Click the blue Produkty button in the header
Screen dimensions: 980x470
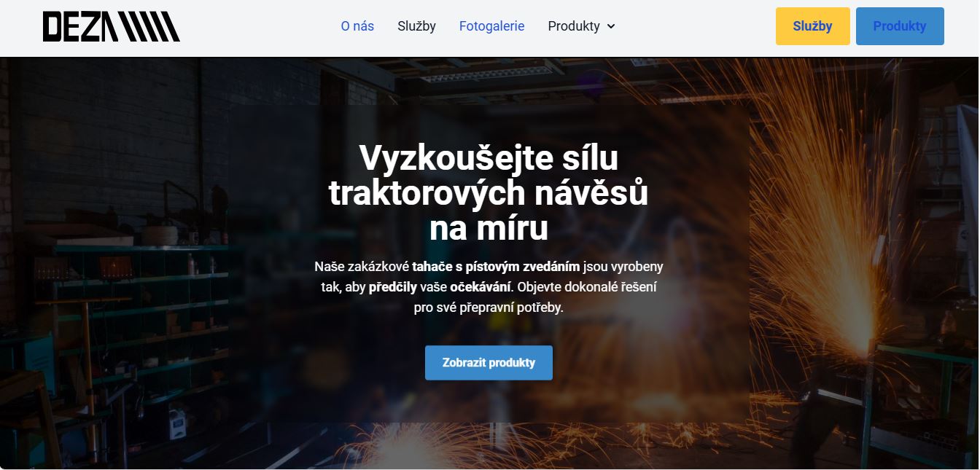[900, 26]
